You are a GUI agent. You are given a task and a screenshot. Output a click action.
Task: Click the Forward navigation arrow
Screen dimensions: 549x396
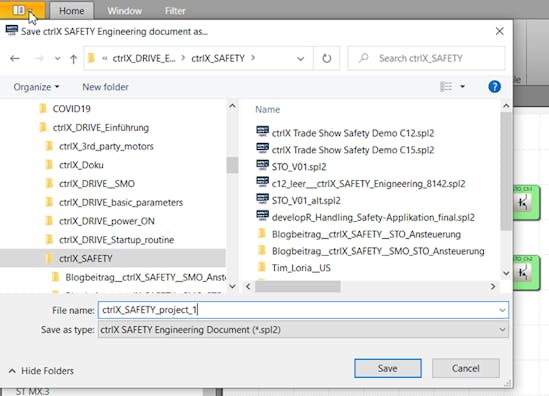[x=39, y=58]
